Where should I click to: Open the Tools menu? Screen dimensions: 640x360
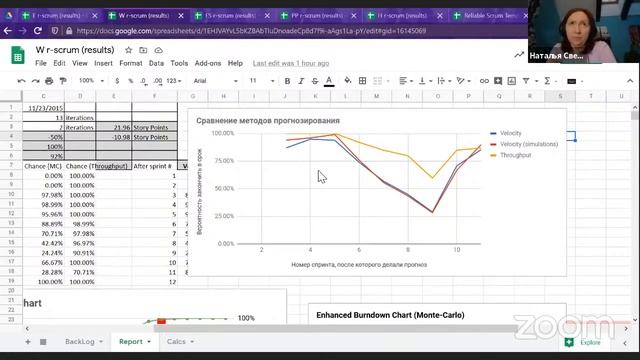pyautogui.click(x=179, y=63)
